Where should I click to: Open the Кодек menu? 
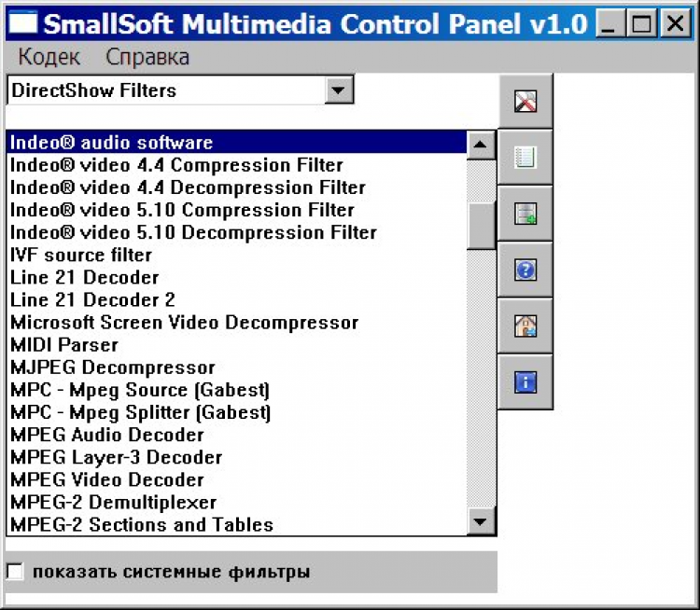click(49, 57)
